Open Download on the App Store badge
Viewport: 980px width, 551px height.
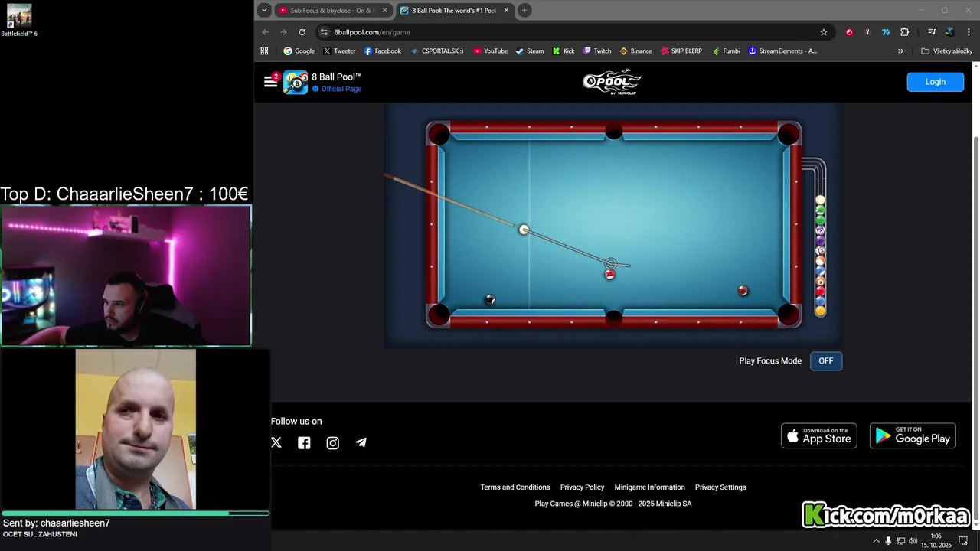coord(818,435)
